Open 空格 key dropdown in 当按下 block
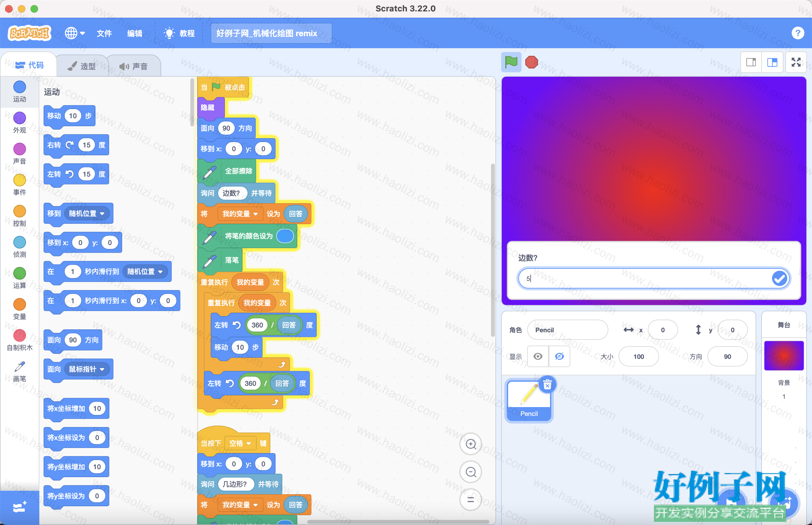The width and height of the screenshot is (812, 525). (x=240, y=443)
